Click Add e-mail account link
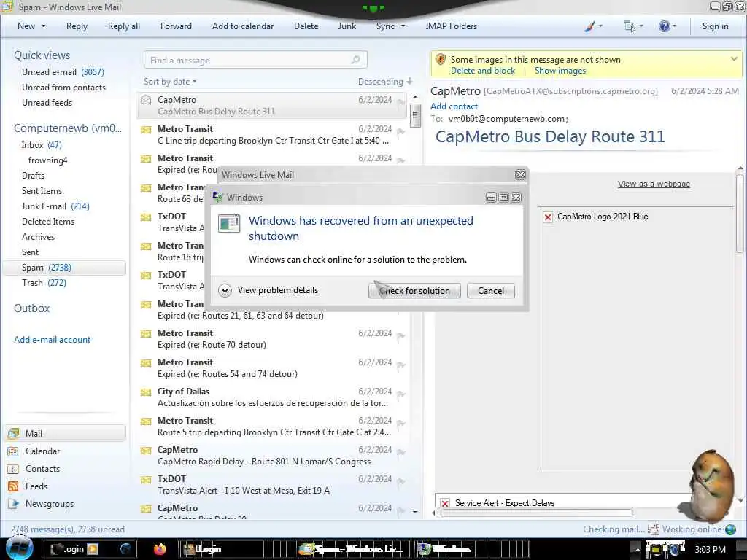The height and width of the screenshot is (560, 747). (x=52, y=340)
